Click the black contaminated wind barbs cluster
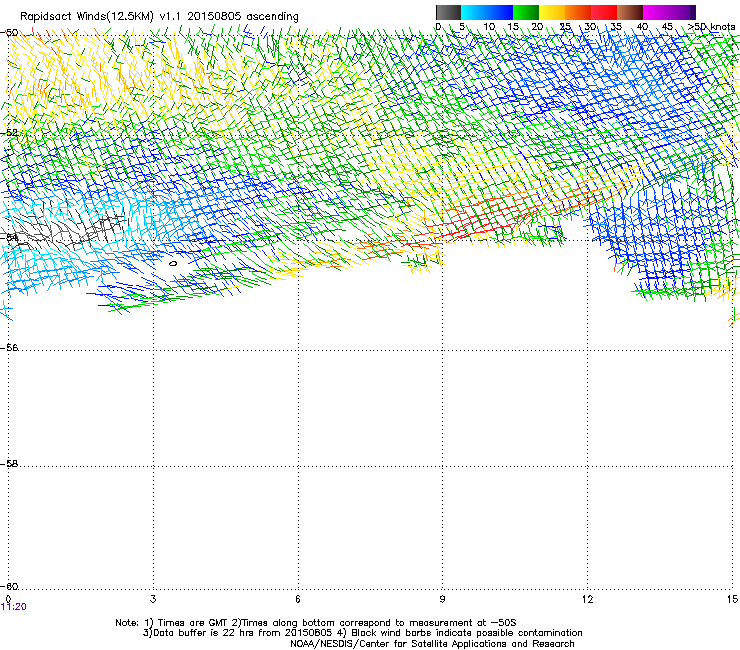The image size is (740, 650). click(x=66, y=229)
